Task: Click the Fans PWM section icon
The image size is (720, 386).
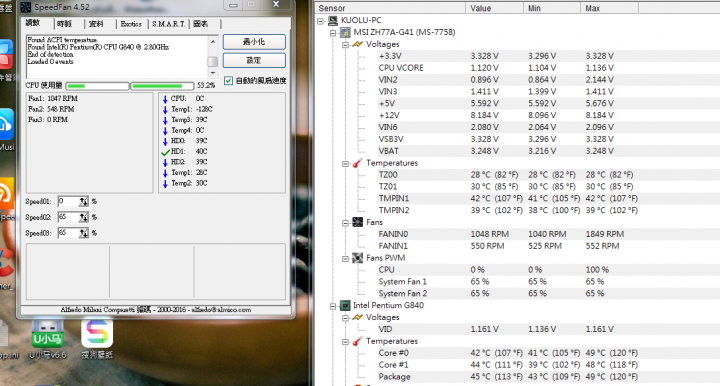Action: tap(357, 258)
